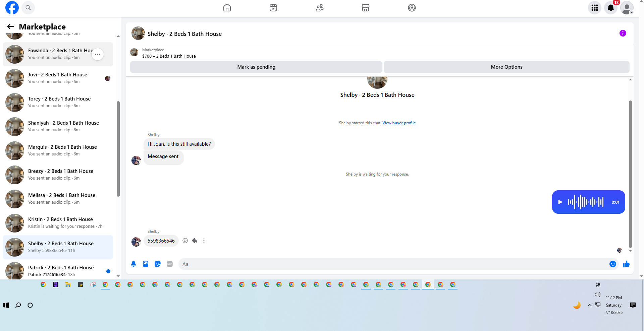Open Melissa conversation
This screenshot has width=644, height=331.
coord(58,199)
